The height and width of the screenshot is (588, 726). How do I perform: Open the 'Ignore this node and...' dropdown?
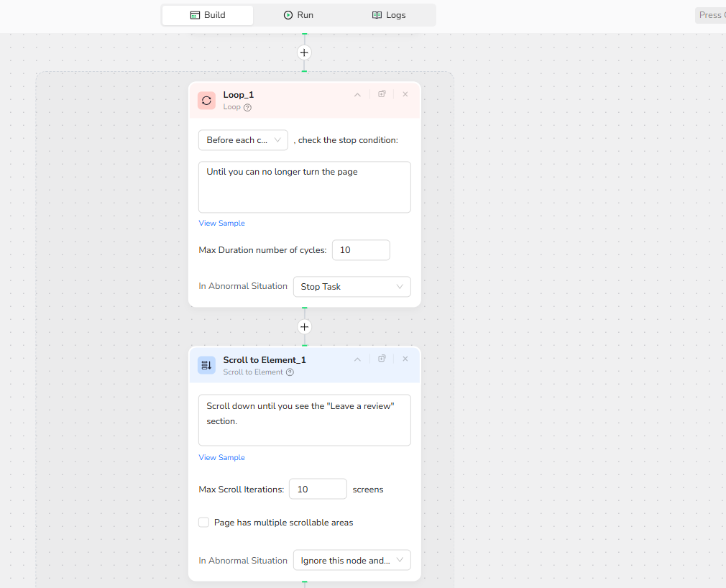tap(351, 561)
